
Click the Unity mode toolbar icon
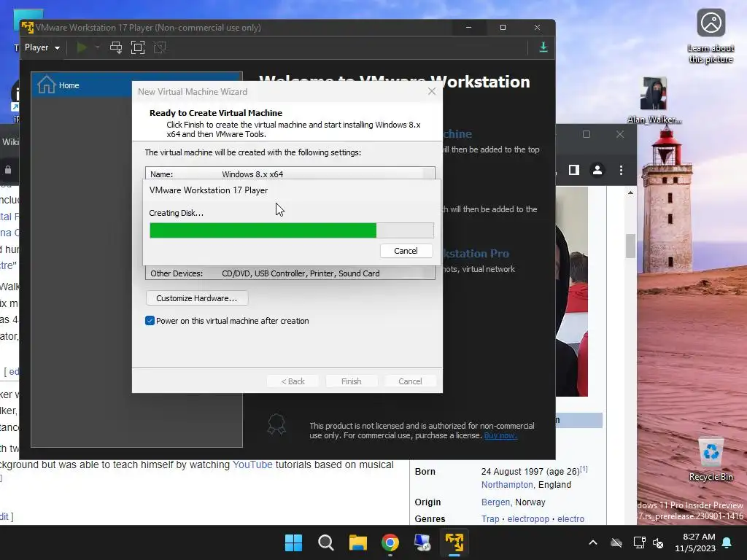click(160, 47)
